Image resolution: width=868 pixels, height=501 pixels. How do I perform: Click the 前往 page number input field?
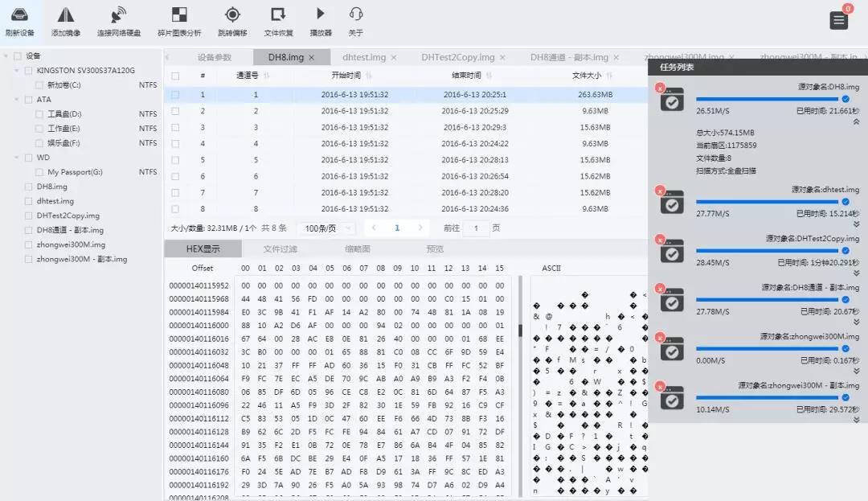pos(476,228)
